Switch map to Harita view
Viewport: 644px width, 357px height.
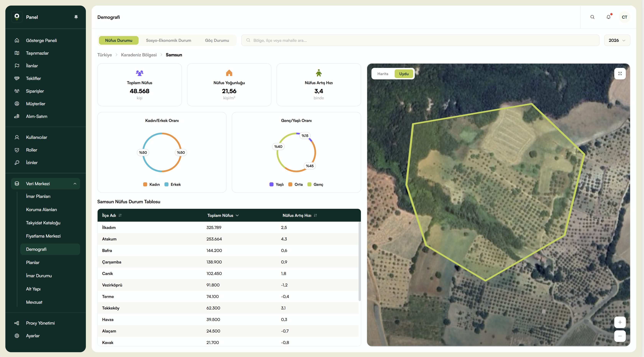pos(383,74)
